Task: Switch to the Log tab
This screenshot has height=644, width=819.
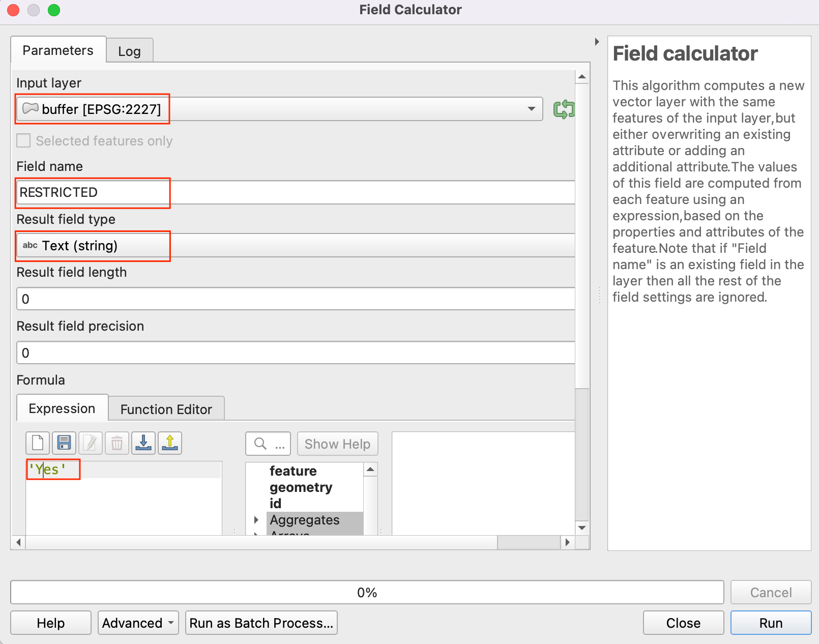Action: [x=129, y=51]
